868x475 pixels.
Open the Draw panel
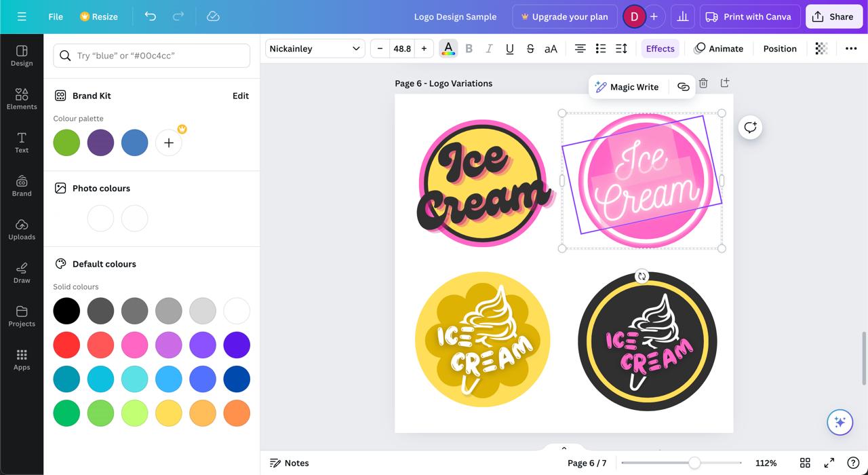coord(21,272)
